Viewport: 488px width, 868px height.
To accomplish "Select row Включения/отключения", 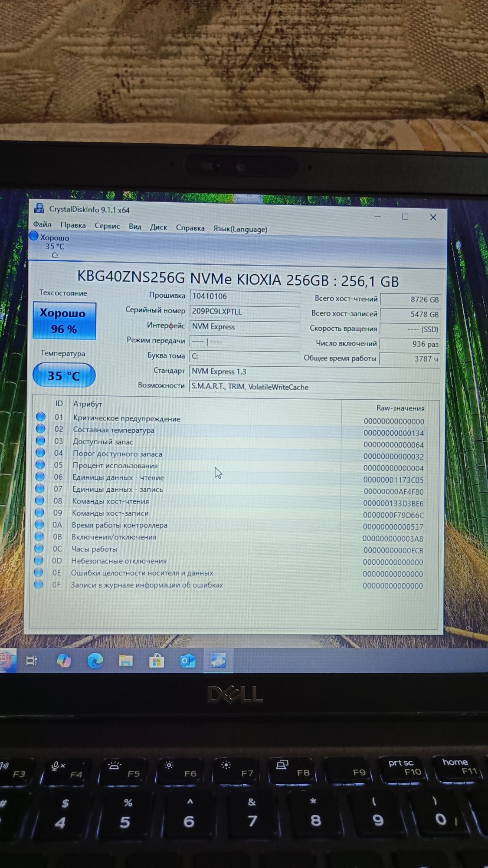I will pyautogui.click(x=230, y=538).
